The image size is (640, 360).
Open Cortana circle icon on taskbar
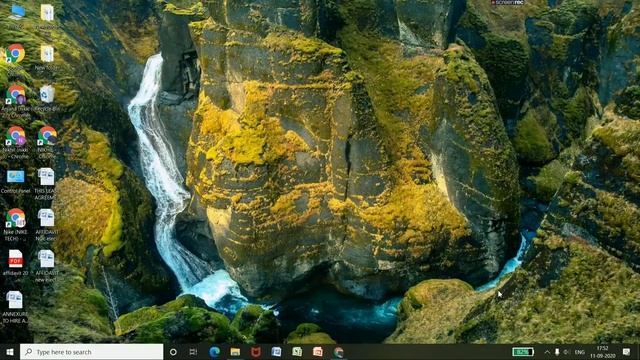click(173, 352)
